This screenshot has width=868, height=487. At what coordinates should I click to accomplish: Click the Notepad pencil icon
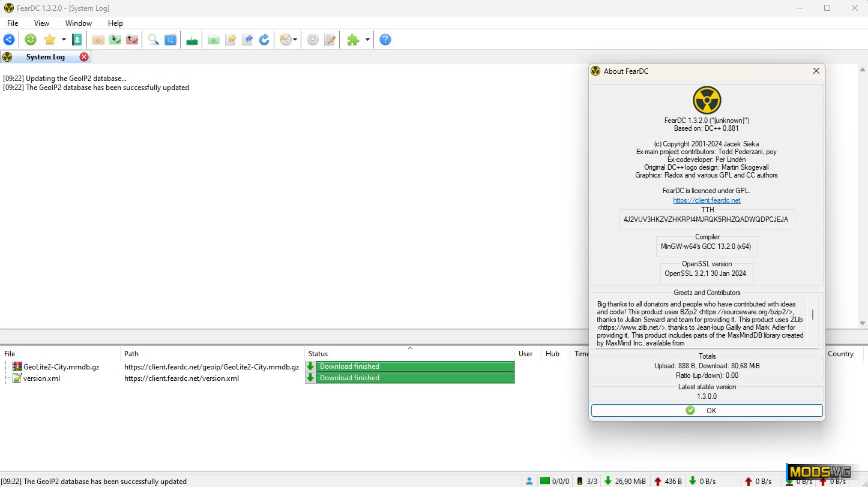click(330, 40)
